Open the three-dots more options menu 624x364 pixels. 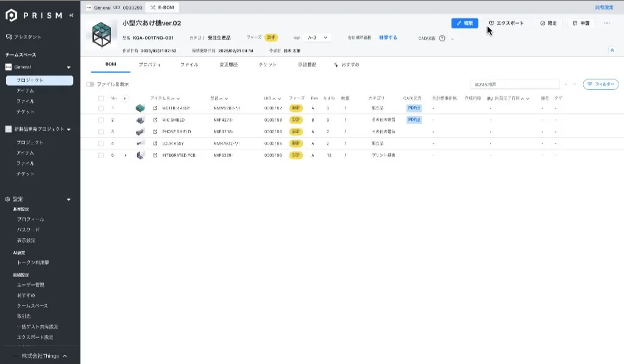point(606,23)
